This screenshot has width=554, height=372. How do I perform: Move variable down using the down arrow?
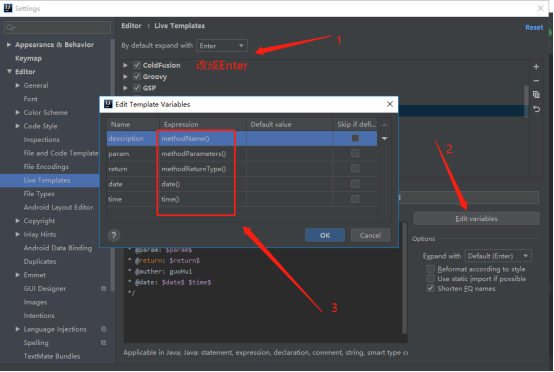coord(385,138)
